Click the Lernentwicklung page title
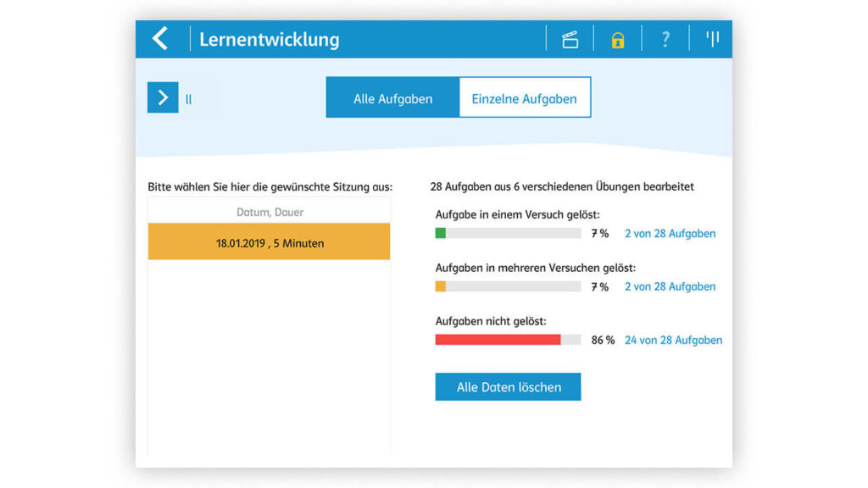The image size is (868, 488). [269, 40]
